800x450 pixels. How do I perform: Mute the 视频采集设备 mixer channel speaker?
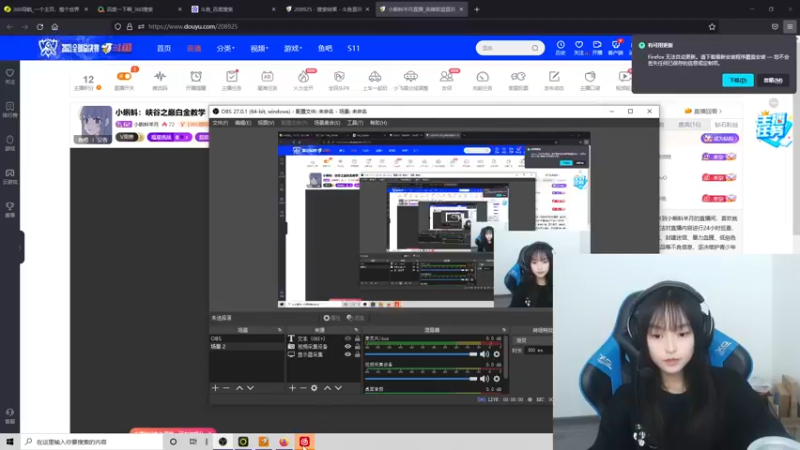[x=484, y=379]
